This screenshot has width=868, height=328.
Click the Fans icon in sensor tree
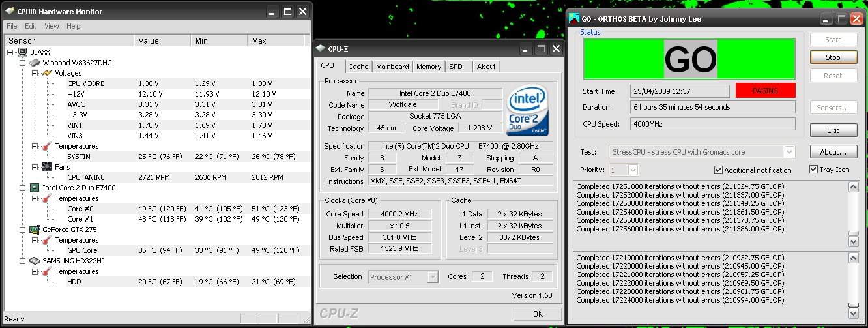47,167
